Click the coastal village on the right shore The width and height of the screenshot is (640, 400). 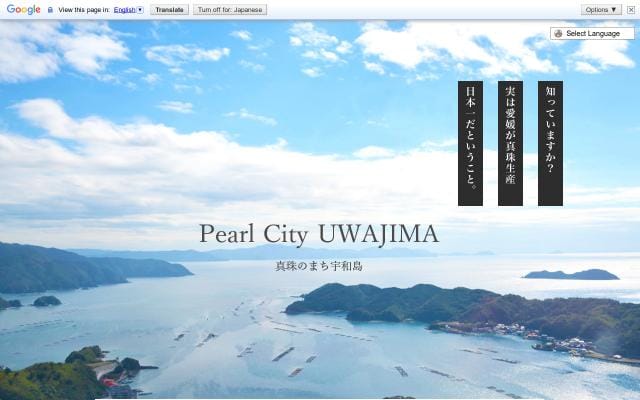click(x=550, y=341)
